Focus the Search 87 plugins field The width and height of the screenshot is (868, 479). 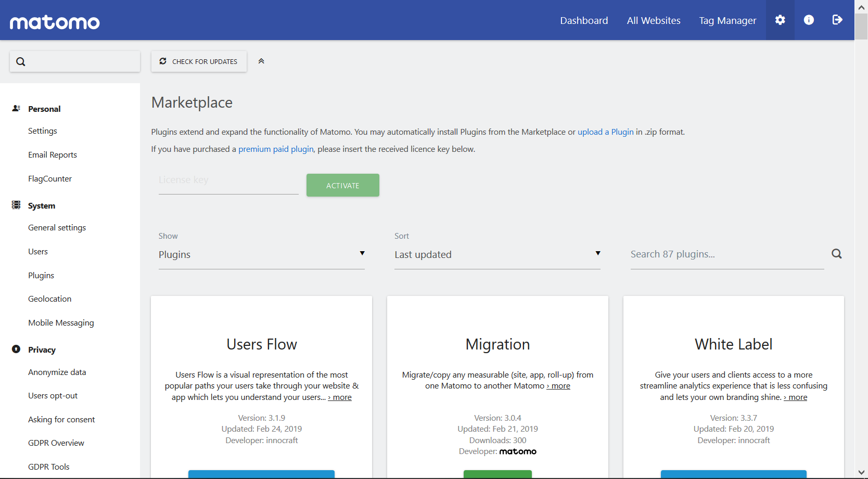(x=726, y=254)
